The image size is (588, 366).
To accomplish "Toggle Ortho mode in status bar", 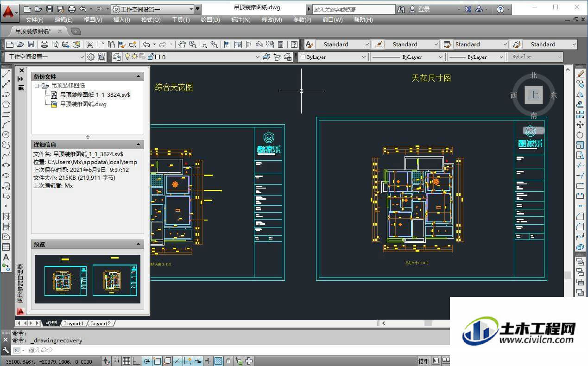I will (136, 361).
